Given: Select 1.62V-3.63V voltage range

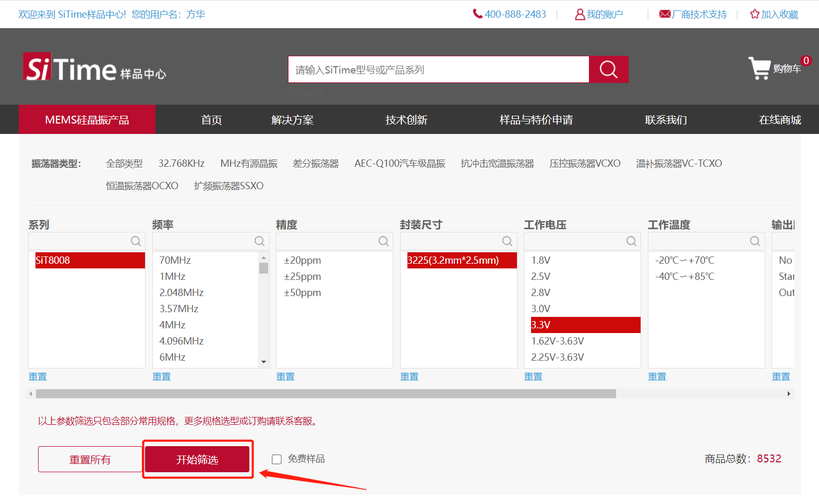Looking at the screenshot, I should click(558, 341).
